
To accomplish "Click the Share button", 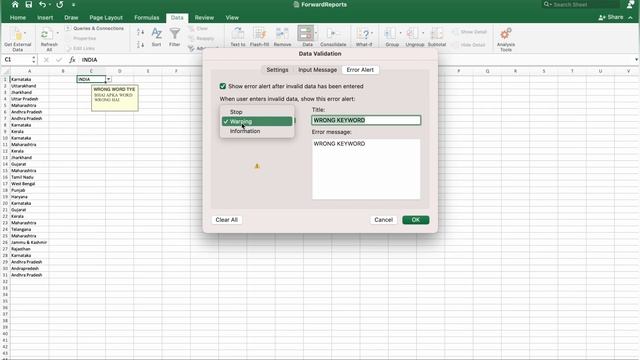I will [611, 17].
